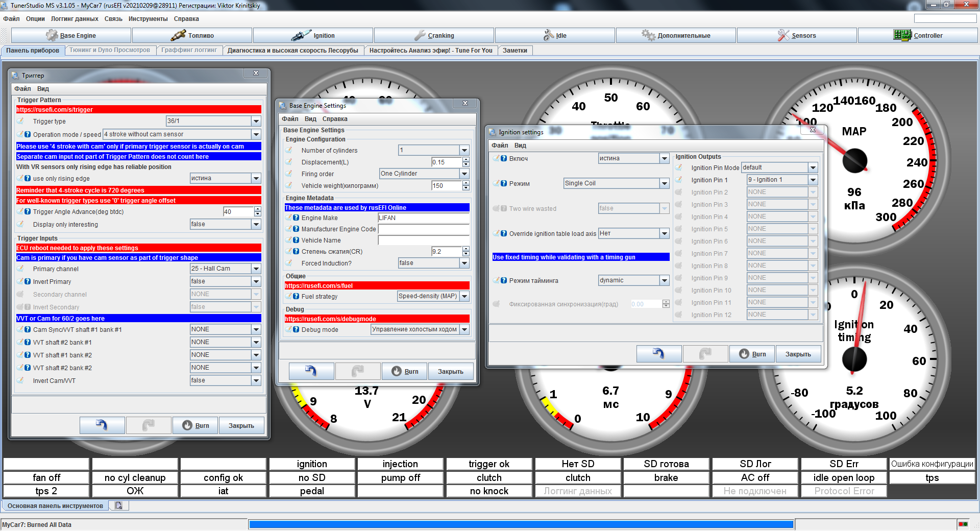Toggle ignition Включ истина value
The height and width of the screenshot is (531, 980).
[x=634, y=158]
